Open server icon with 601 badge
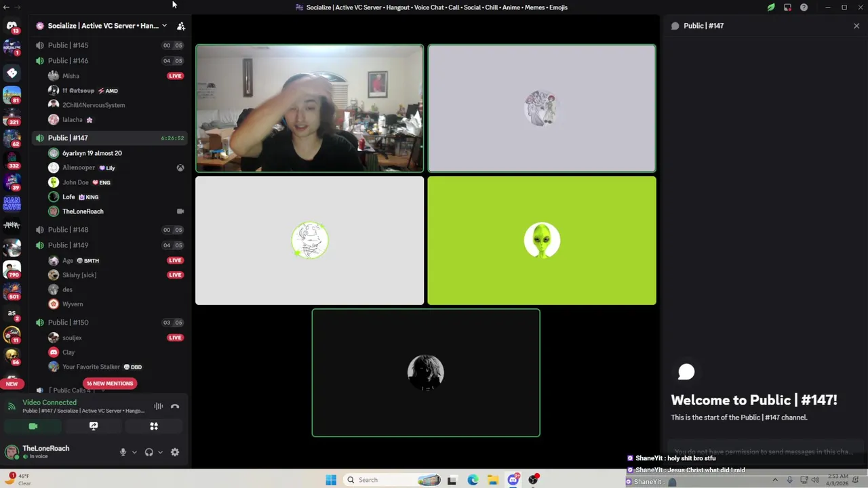The height and width of the screenshot is (488, 868). click(x=12, y=291)
